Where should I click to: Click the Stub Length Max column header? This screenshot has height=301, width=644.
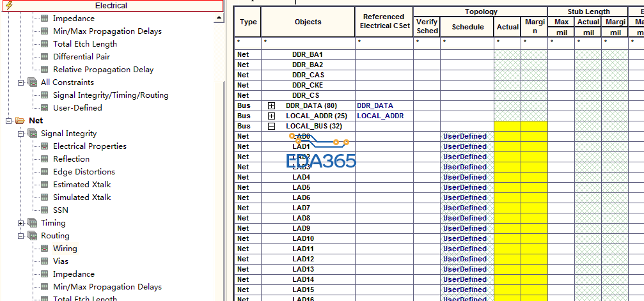pyautogui.click(x=561, y=22)
